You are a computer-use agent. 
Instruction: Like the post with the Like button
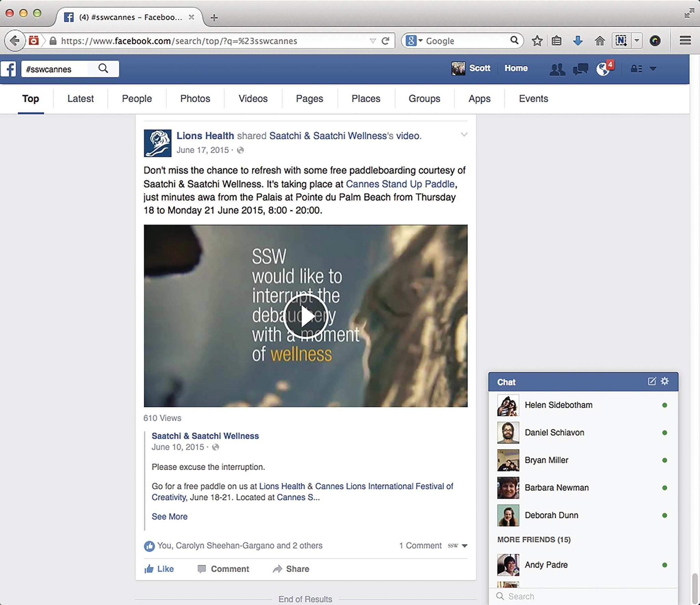(159, 569)
